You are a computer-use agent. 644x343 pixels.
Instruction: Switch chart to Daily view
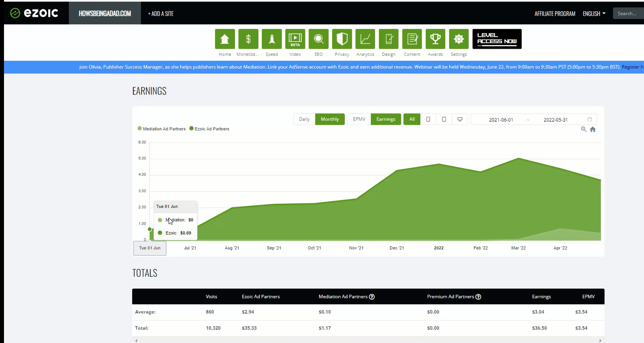coord(304,119)
